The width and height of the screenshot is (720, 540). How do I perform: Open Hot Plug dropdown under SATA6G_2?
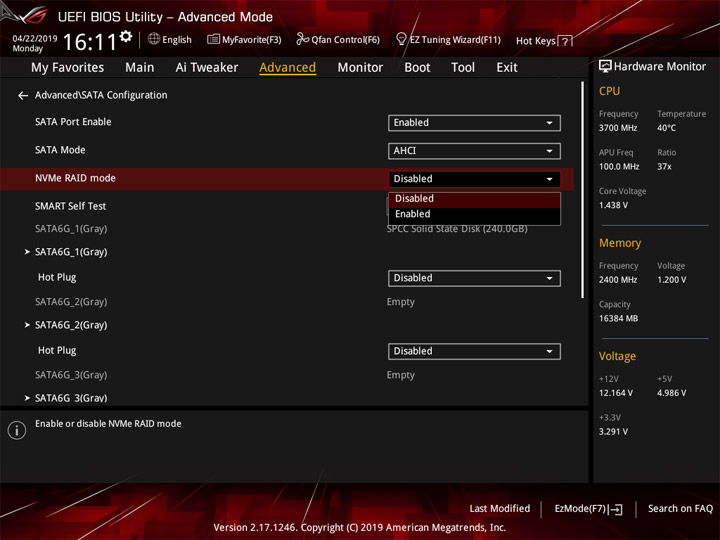click(474, 351)
